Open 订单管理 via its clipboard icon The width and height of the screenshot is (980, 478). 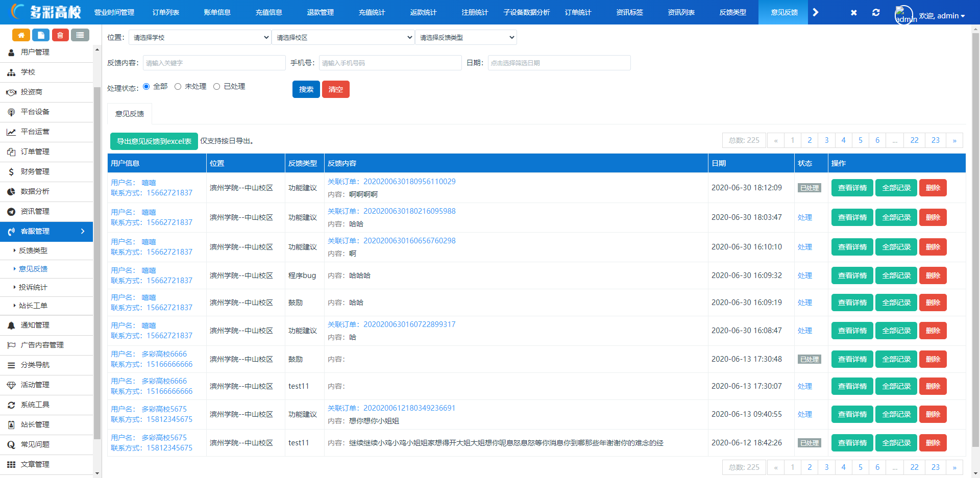(11, 152)
